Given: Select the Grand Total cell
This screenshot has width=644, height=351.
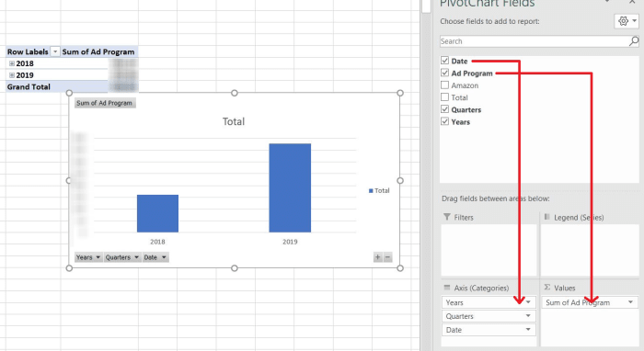Looking at the screenshot, I should pos(57,87).
